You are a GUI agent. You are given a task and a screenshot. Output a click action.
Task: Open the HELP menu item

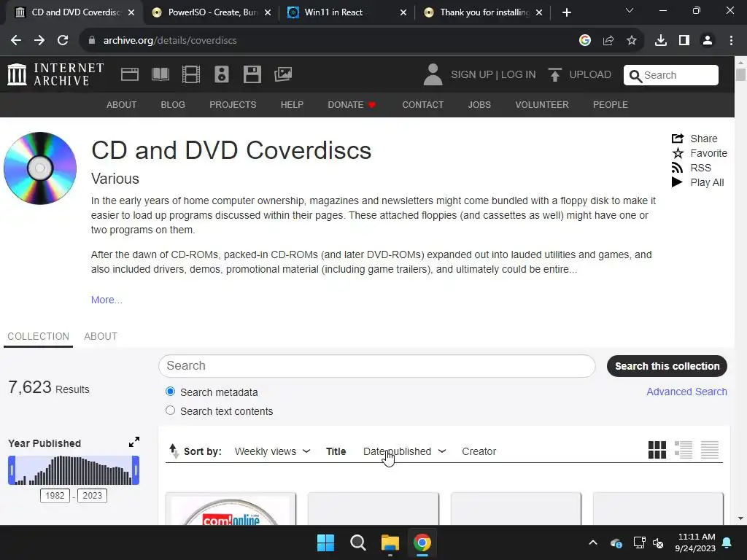click(292, 105)
